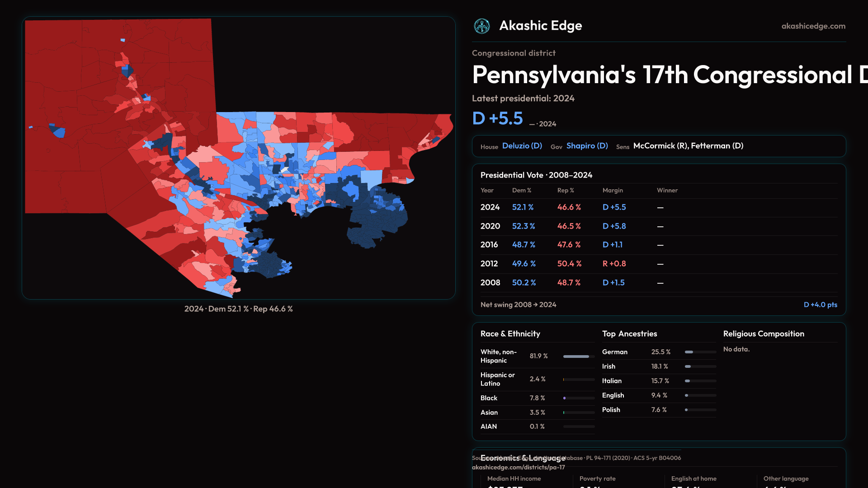Screen dimensions: 868x488
Task: Select the 2024 presidential vote row
Action: [x=658, y=207]
